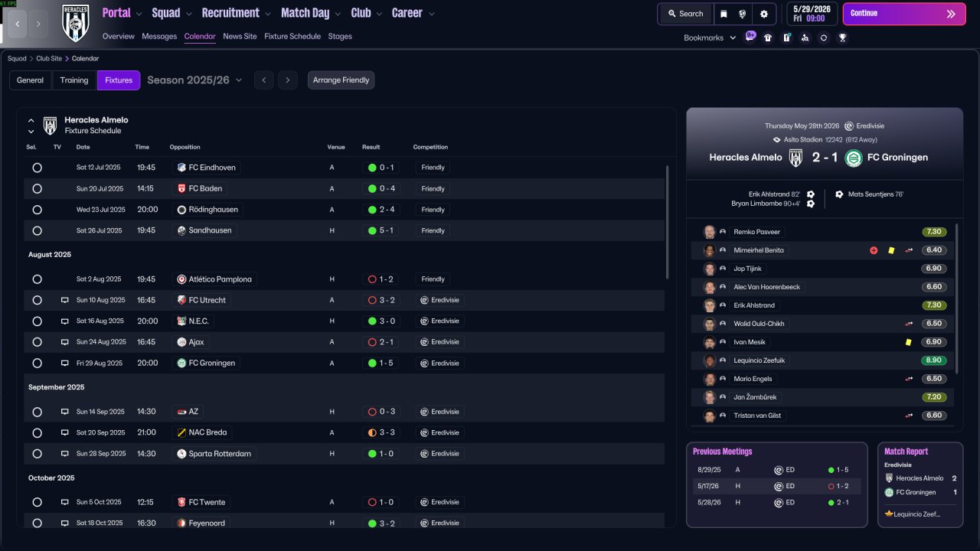This screenshot has height=551, width=980.
Task: Click the TV icon on Ajax row
Action: 65,342
